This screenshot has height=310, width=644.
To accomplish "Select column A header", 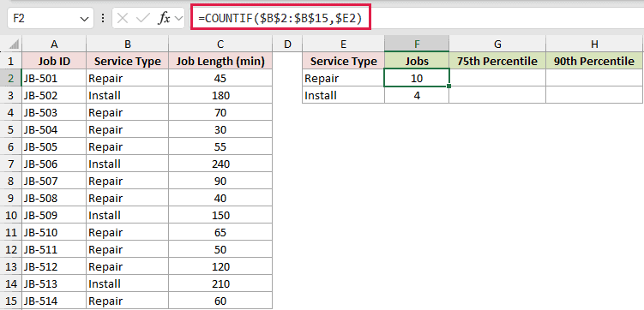I will click(x=54, y=44).
